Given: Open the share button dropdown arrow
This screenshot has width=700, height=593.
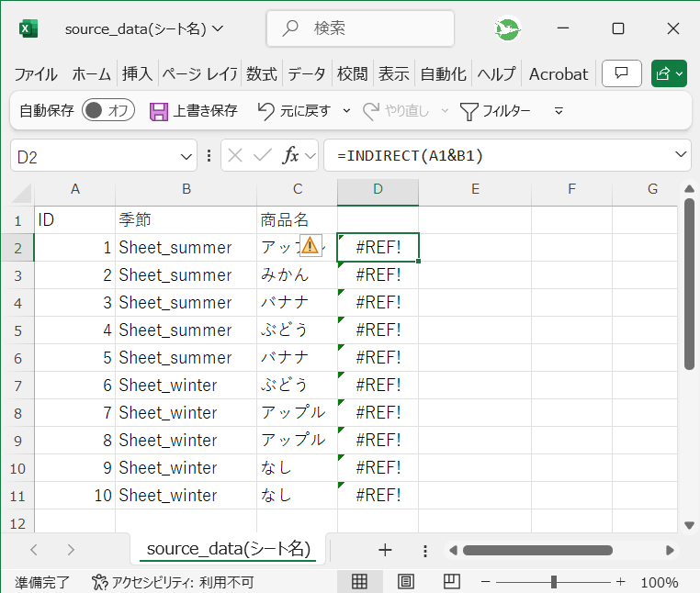Looking at the screenshot, I should pyautogui.click(x=680, y=73).
